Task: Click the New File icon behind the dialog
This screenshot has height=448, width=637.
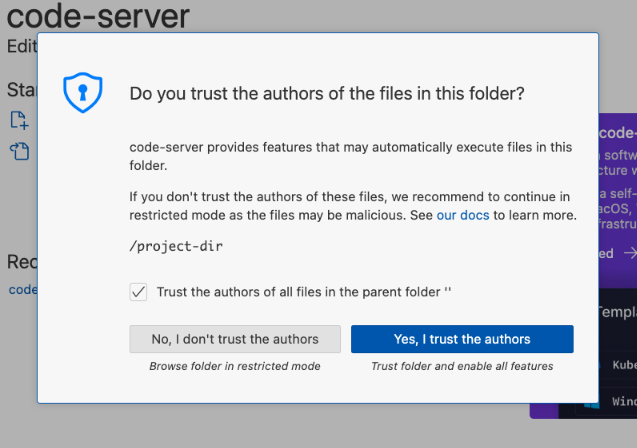Action: pos(19,121)
